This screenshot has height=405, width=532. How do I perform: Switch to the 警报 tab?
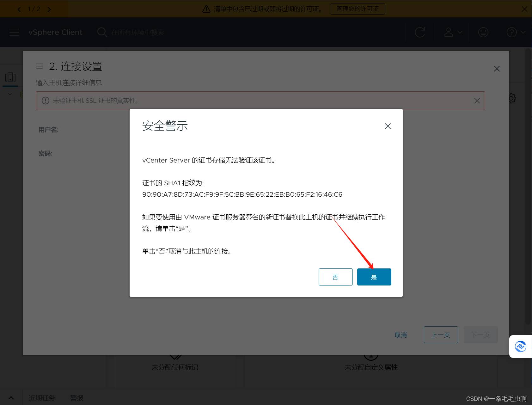pyautogui.click(x=77, y=398)
